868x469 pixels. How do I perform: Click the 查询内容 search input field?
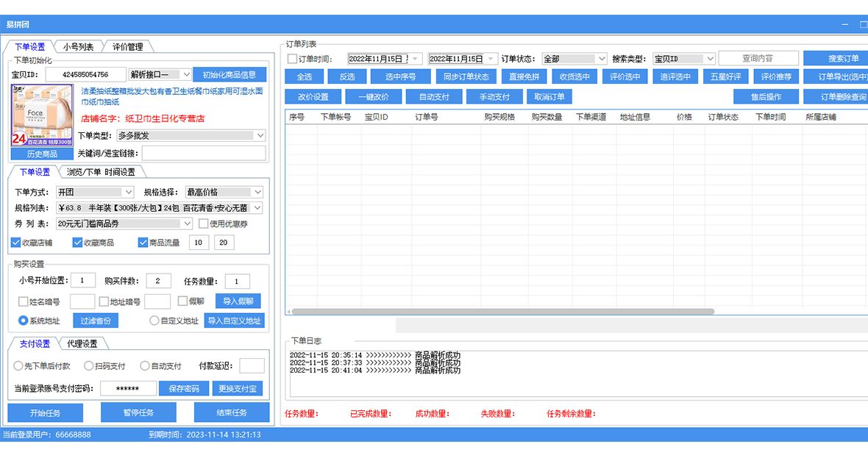pyautogui.click(x=758, y=59)
